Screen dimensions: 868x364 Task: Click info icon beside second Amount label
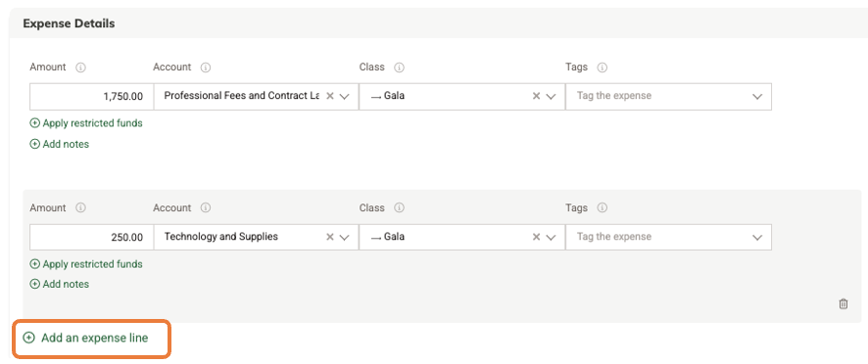click(x=80, y=208)
